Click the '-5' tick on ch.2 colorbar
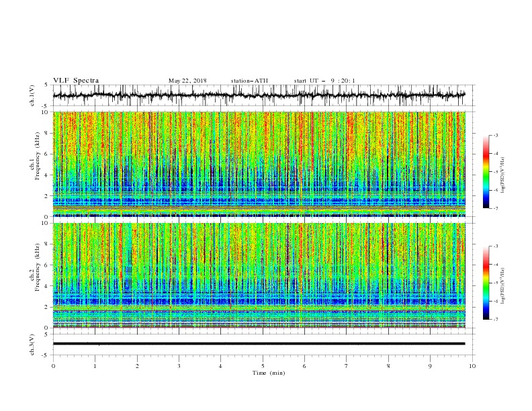The image size is (532, 411). 495,283
